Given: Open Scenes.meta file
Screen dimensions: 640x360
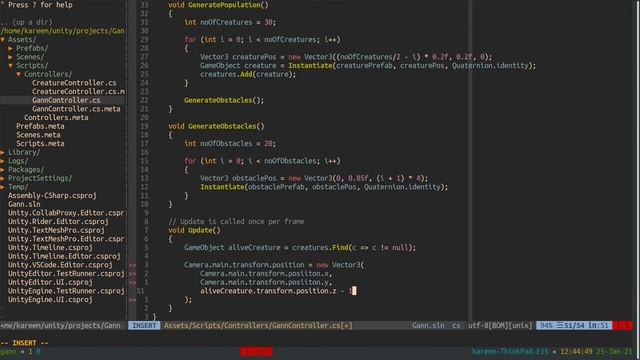Looking at the screenshot, I should (x=38, y=135).
